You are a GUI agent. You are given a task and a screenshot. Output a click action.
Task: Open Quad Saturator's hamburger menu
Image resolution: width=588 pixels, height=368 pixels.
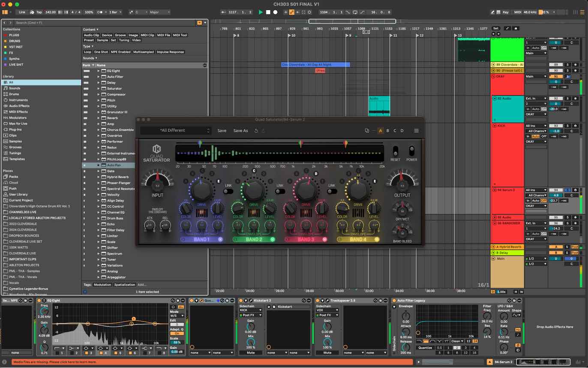coord(415,131)
